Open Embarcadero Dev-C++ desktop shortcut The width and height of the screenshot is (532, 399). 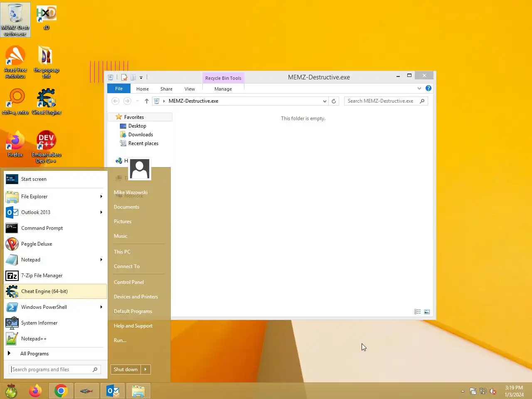tap(46, 147)
